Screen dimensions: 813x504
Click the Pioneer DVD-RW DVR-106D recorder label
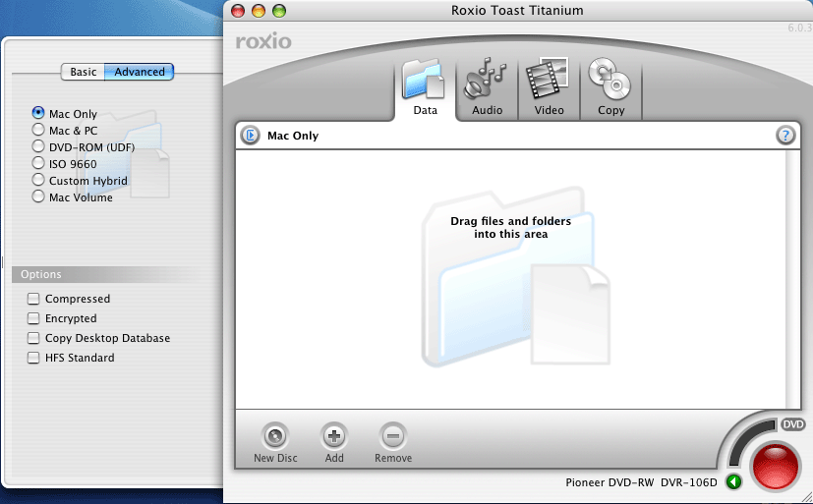(x=641, y=482)
